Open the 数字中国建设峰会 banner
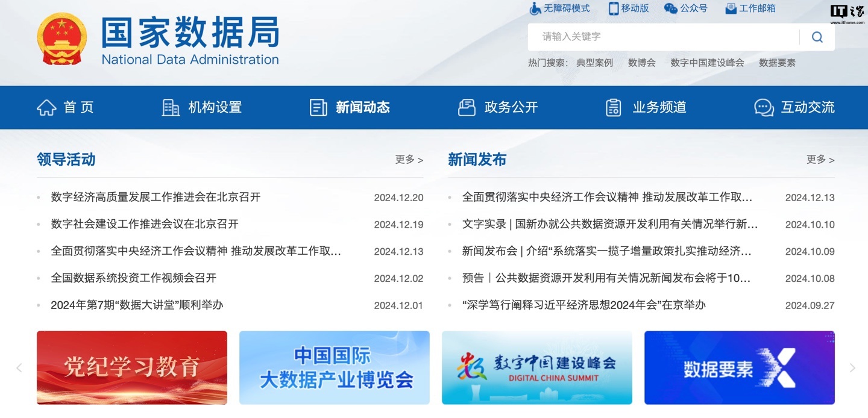 [x=537, y=367]
